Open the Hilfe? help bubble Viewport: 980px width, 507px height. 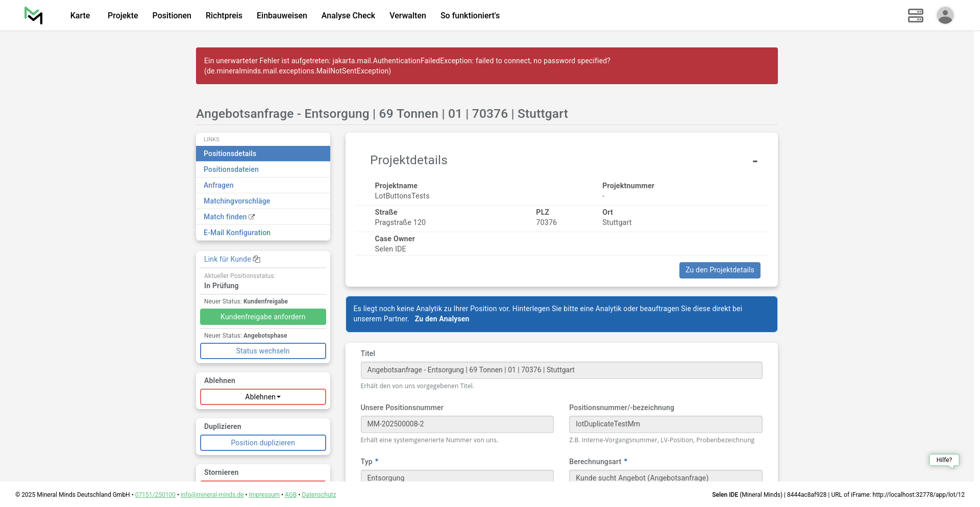944,460
